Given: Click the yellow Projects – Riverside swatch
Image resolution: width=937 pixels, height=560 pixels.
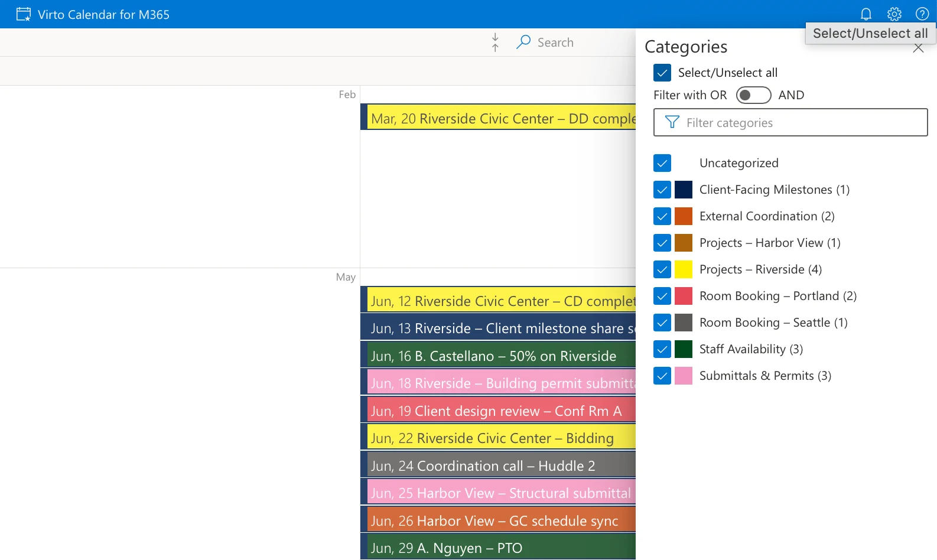Looking at the screenshot, I should 684,269.
